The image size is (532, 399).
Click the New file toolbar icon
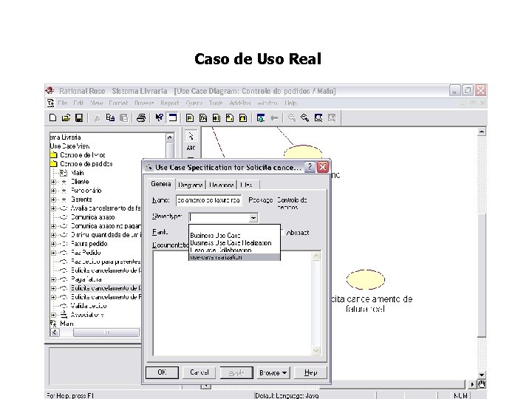[52, 117]
